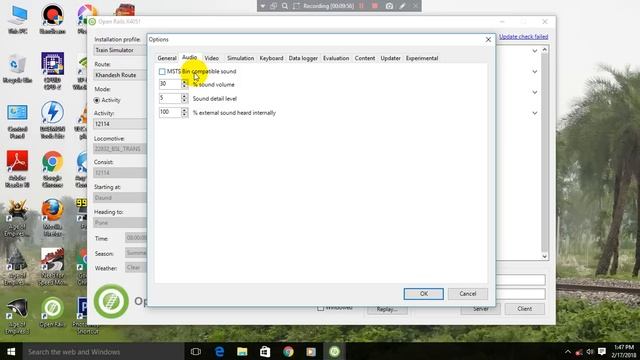640x360 pixels.
Task: Open the taskbar clock and date
Action: [x=624, y=351]
